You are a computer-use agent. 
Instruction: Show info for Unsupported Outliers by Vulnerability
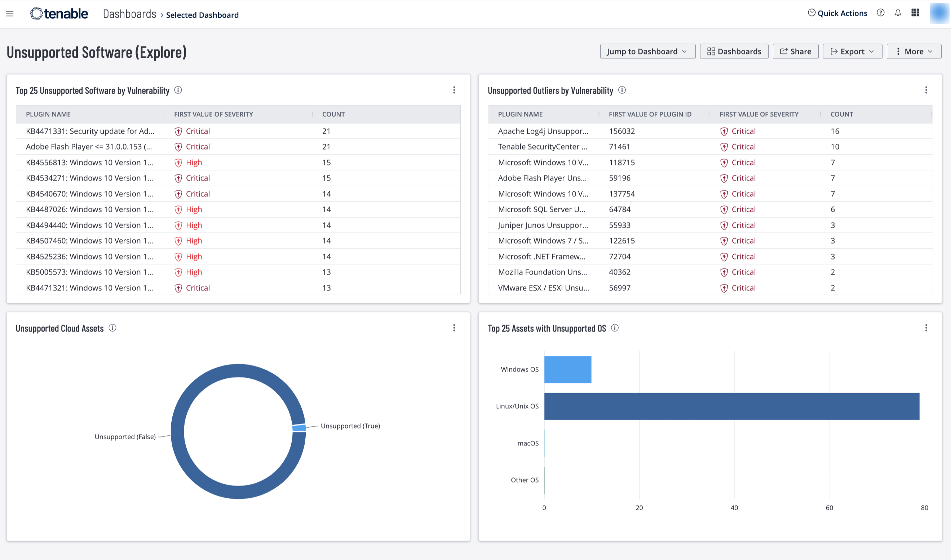(622, 90)
